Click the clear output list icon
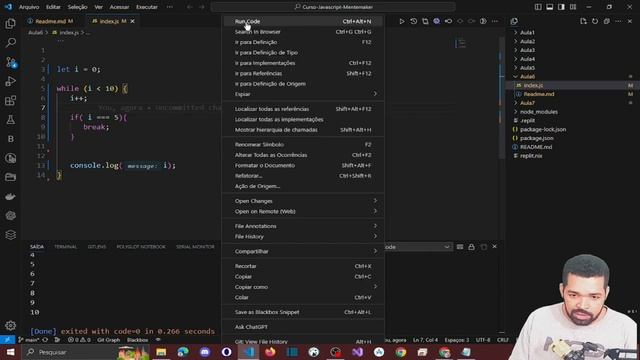The image size is (640, 360). pos(460,247)
